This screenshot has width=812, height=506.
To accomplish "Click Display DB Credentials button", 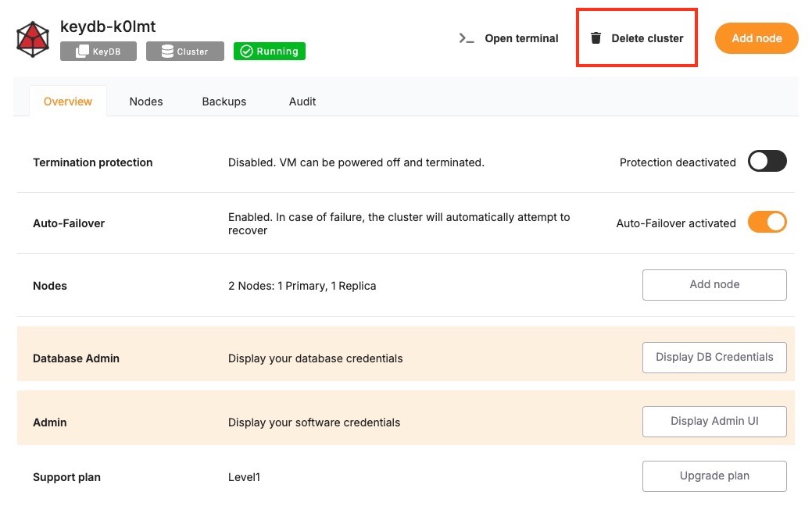I will 714,358.
